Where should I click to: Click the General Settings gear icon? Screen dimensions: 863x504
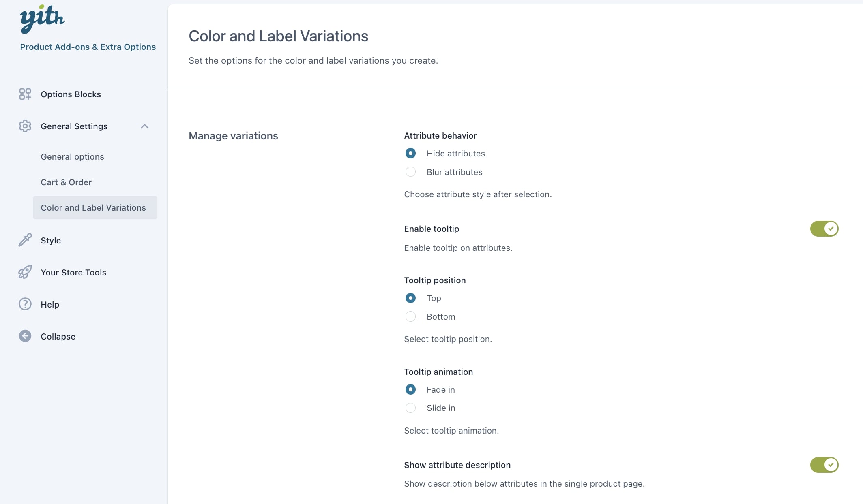point(25,126)
